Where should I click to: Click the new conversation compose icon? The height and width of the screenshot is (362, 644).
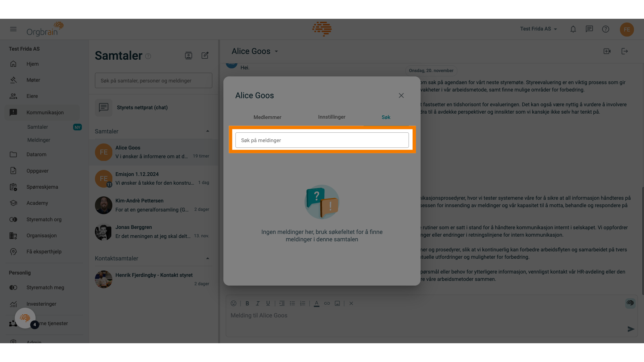pyautogui.click(x=205, y=55)
